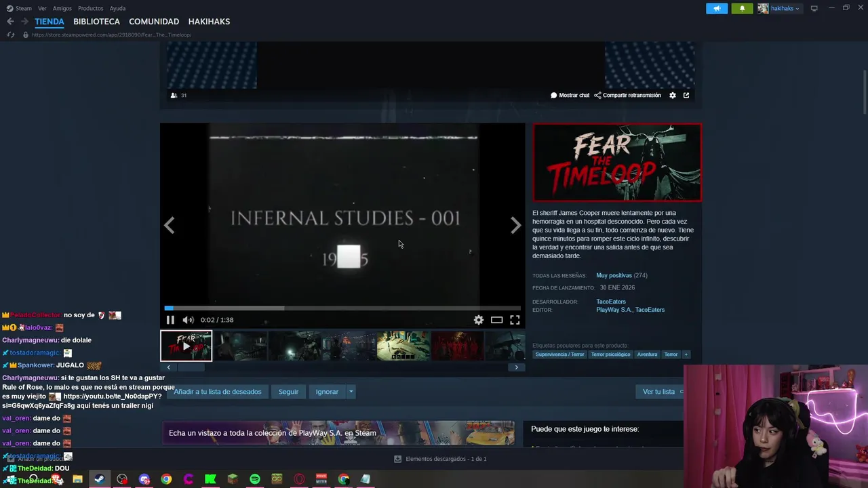Go forward using the Steam forward arrow
This screenshot has height=488, width=868.
pos(24,22)
